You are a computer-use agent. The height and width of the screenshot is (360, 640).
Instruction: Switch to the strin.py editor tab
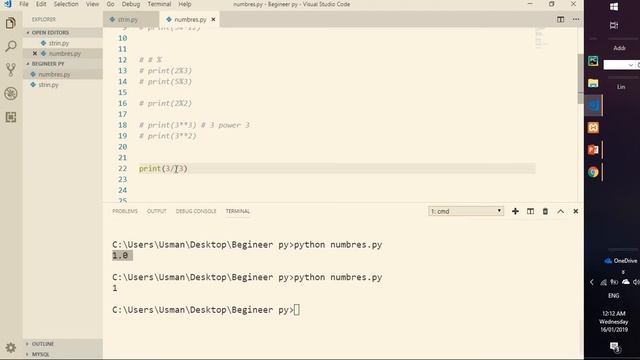[131, 19]
